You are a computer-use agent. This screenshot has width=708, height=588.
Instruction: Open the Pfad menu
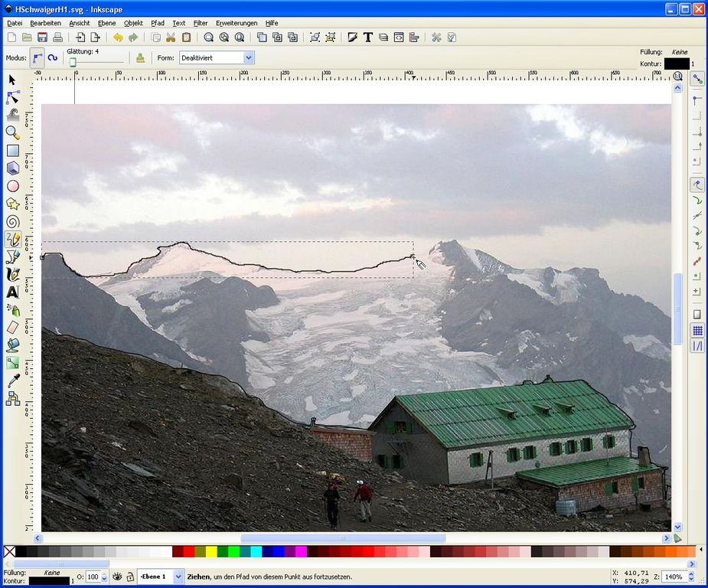tap(157, 23)
